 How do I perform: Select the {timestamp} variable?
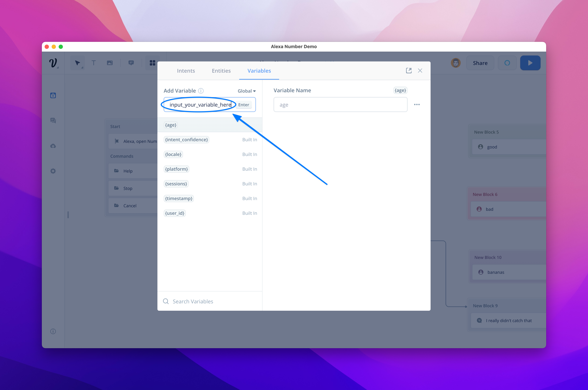click(210, 198)
